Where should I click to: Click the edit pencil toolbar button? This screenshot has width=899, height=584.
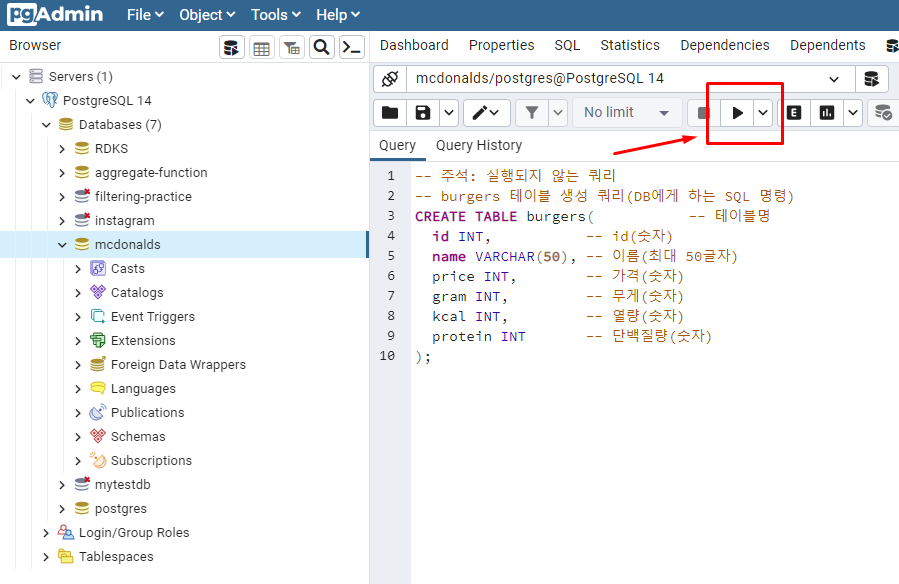pyautogui.click(x=485, y=112)
